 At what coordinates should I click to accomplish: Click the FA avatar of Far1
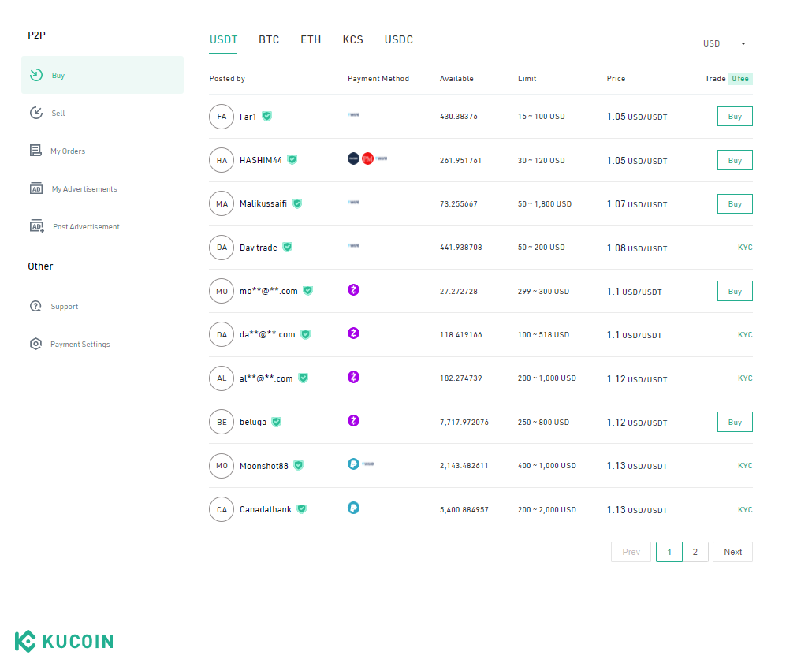pyautogui.click(x=222, y=117)
